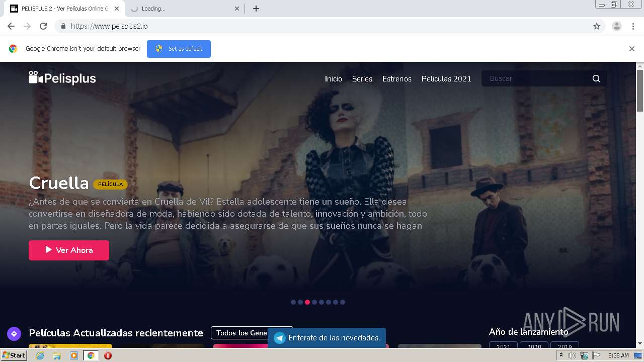This screenshot has height=362, width=644.
Task: Select the second carousel dot
Action: point(300,302)
